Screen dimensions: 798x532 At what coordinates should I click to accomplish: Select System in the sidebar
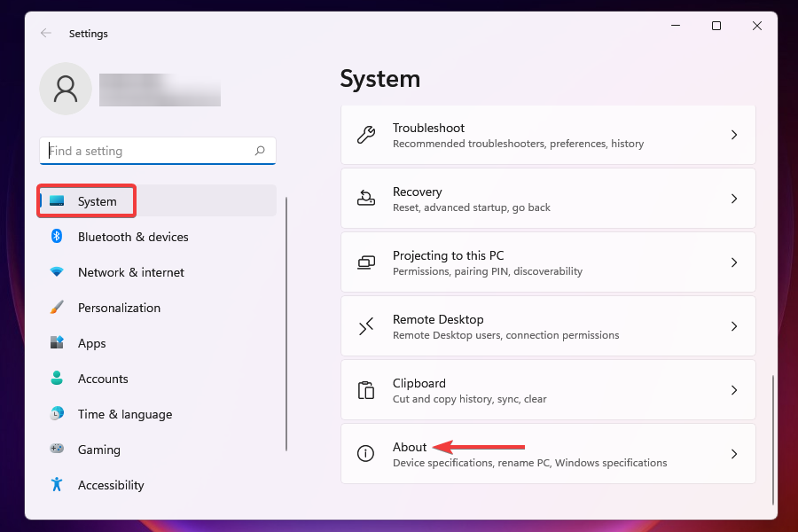[x=97, y=201]
